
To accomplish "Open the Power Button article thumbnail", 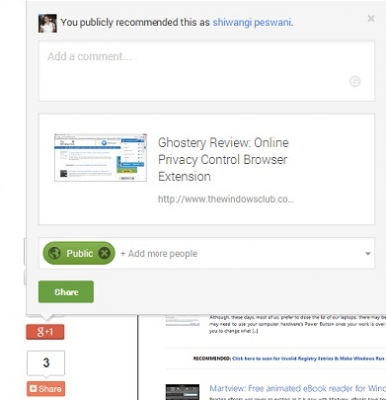I will 182,321.
